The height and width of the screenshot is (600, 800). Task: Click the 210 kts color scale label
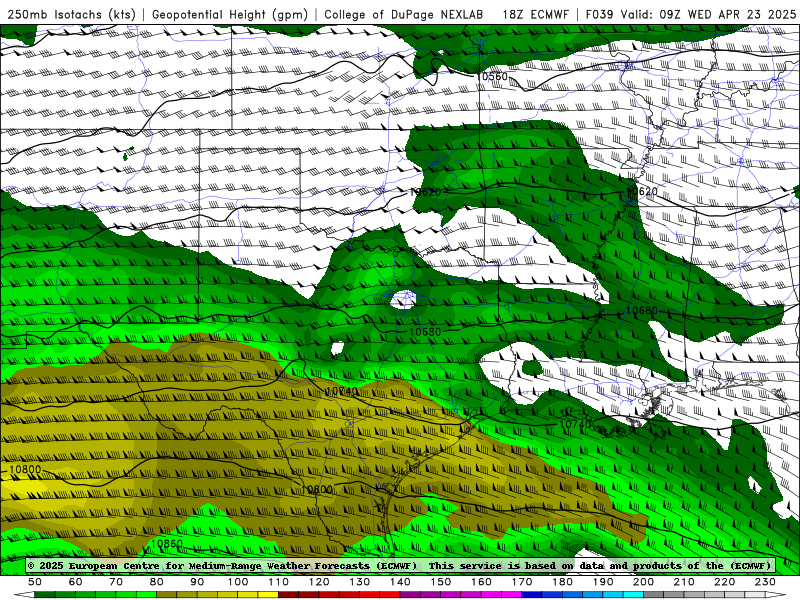click(685, 582)
